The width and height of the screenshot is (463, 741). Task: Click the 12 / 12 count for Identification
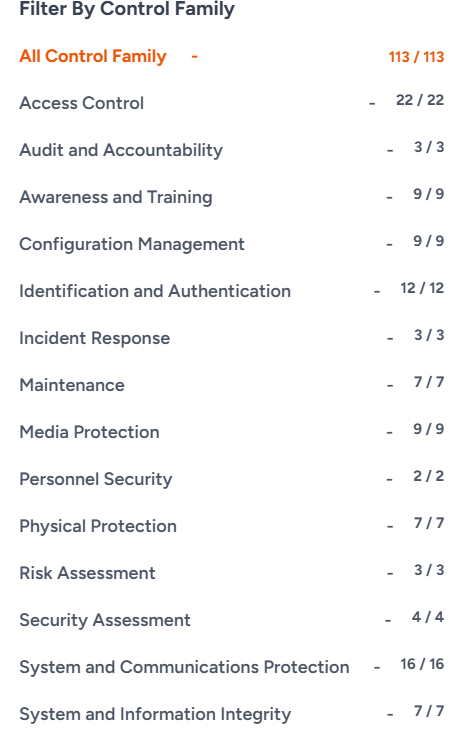pos(422,288)
